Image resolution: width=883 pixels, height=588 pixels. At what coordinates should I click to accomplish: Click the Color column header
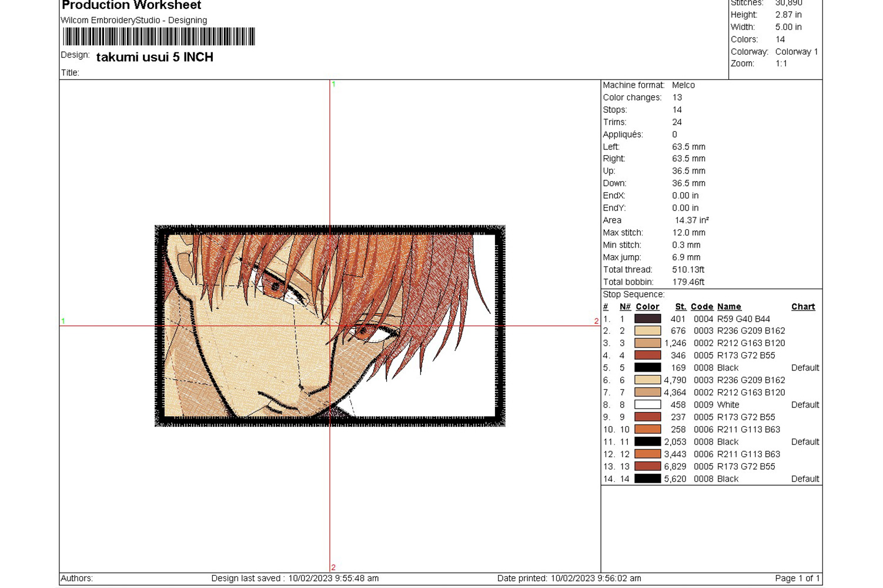click(647, 307)
